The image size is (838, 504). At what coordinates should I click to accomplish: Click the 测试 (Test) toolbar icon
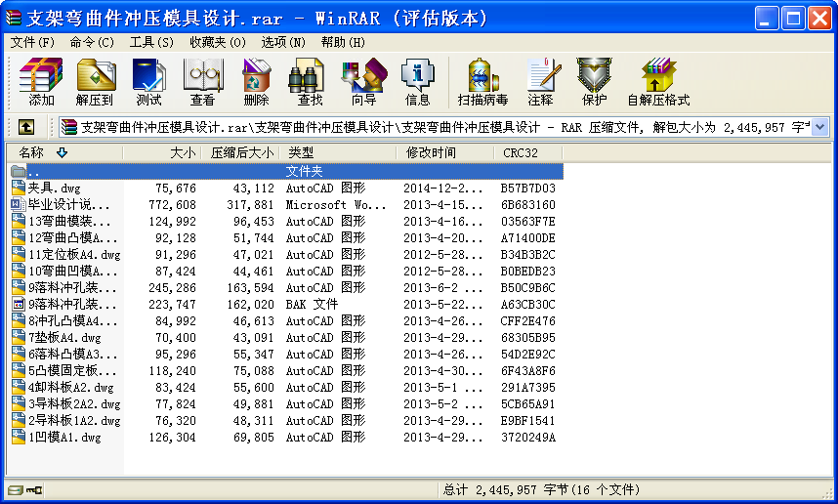tap(148, 82)
